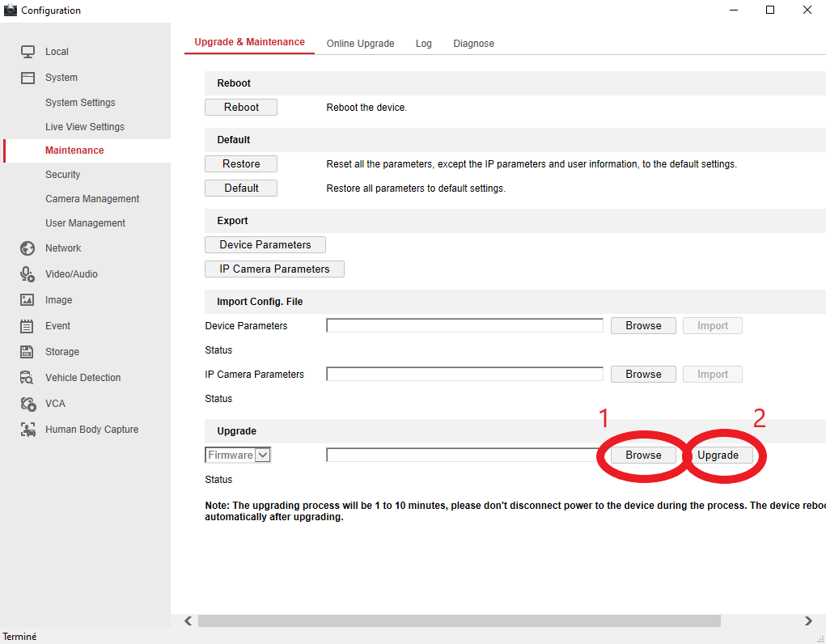Click the Human Body Capture icon
The width and height of the screenshot is (826, 644).
(28, 430)
